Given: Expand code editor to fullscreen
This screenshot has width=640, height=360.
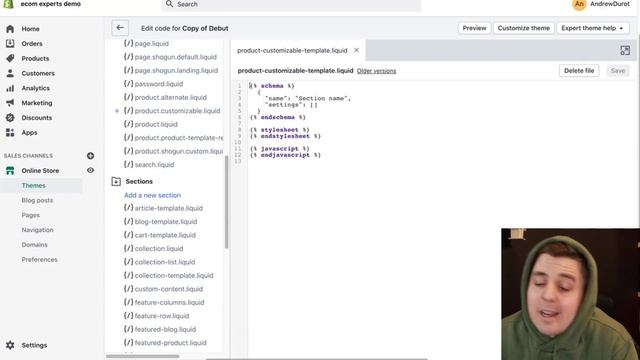Looking at the screenshot, I should (x=625, y=50).
